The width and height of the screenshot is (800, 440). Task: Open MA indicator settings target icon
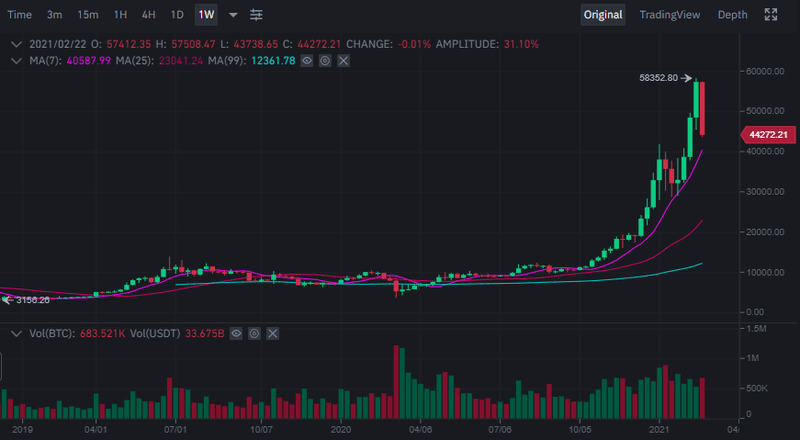pos(325,61)
